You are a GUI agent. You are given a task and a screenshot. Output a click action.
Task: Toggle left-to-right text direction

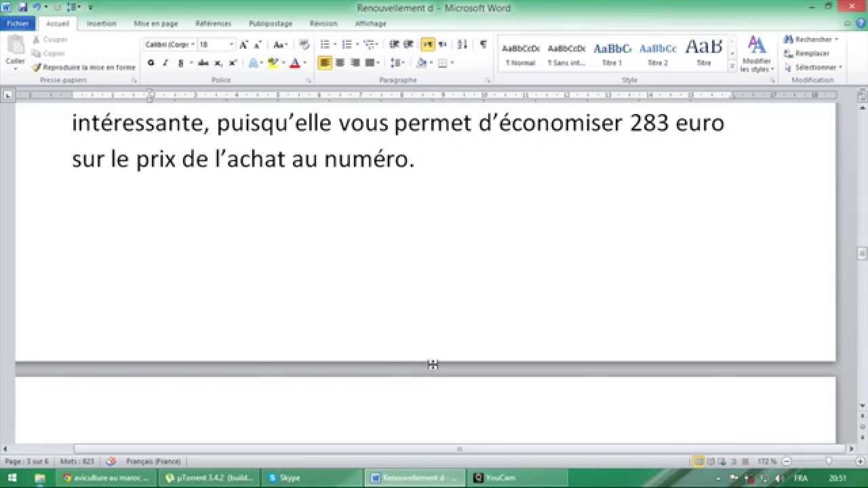427,45
